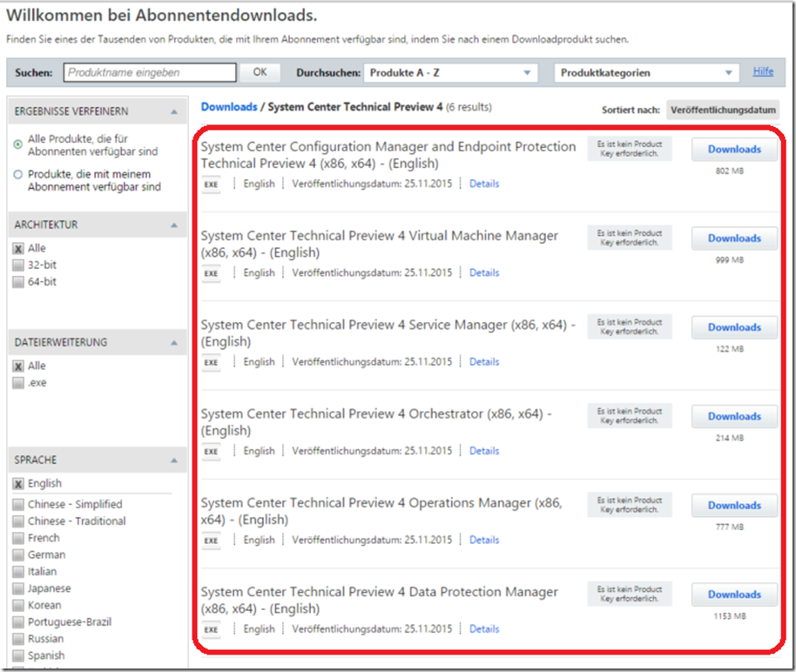
Task: Open the Hilfe link
Action: [763, 71]
